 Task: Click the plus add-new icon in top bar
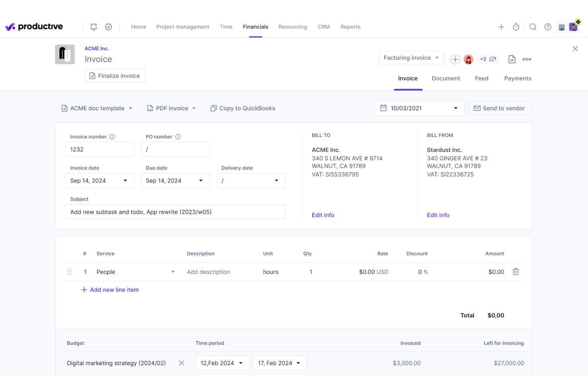tap(501, 27)
